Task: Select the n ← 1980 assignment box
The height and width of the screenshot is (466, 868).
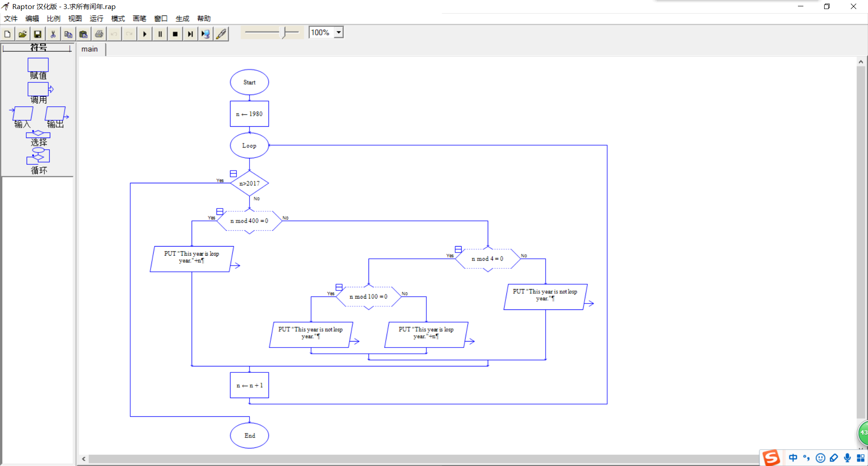Action: click(250, 114)
